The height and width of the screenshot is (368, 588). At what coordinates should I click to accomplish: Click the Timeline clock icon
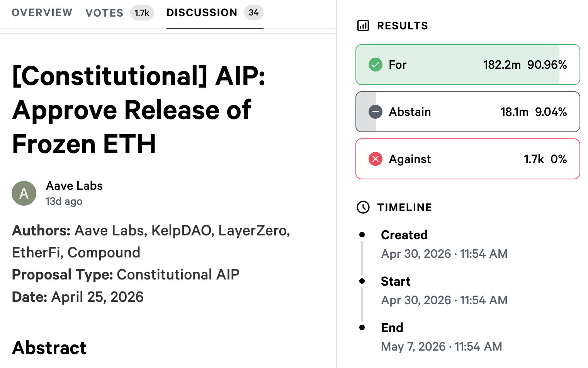pos(363,207)
